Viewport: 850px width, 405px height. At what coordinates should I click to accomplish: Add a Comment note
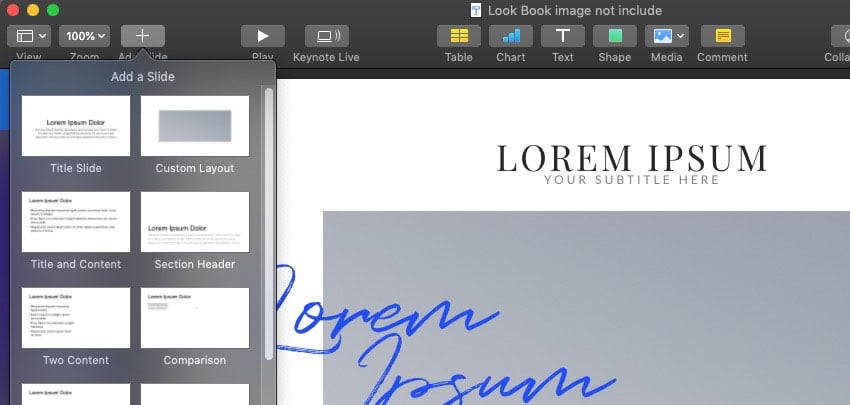(721, 36)
